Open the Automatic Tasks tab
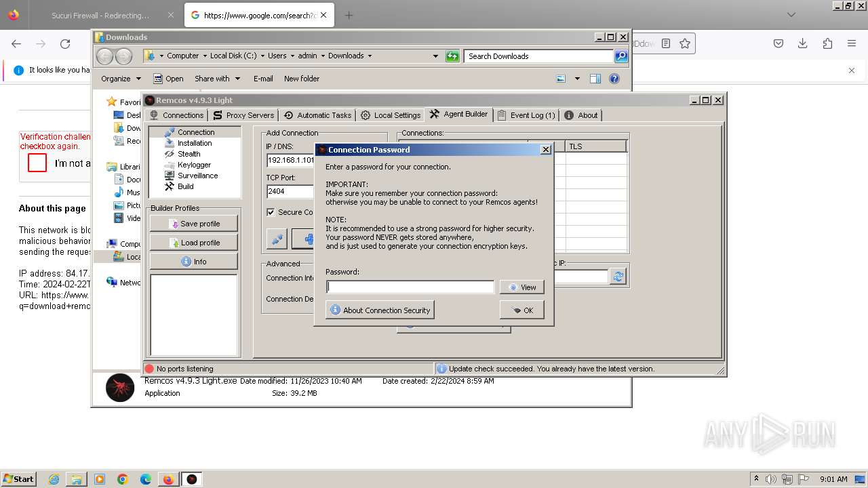Viewport: 868px width, 488px height. coord(317,115)
